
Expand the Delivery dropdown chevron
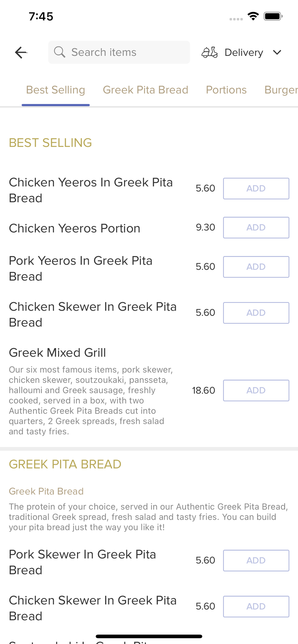pos(277,52)
